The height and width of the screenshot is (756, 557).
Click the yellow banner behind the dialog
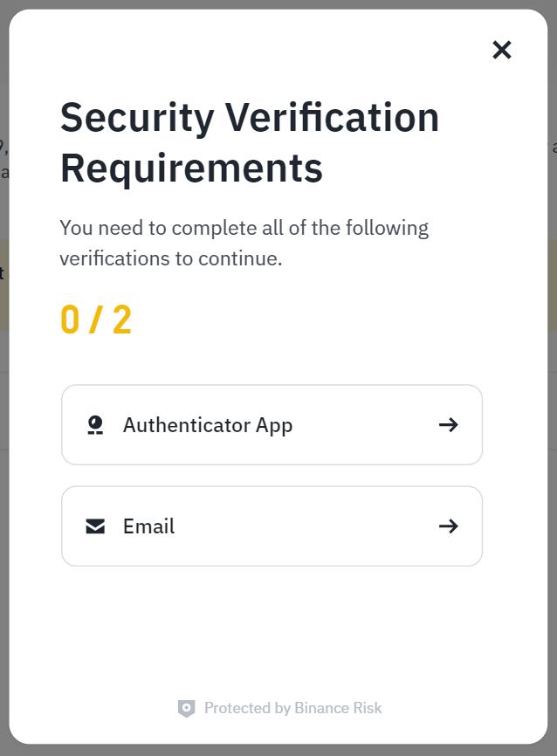[3, 288]
